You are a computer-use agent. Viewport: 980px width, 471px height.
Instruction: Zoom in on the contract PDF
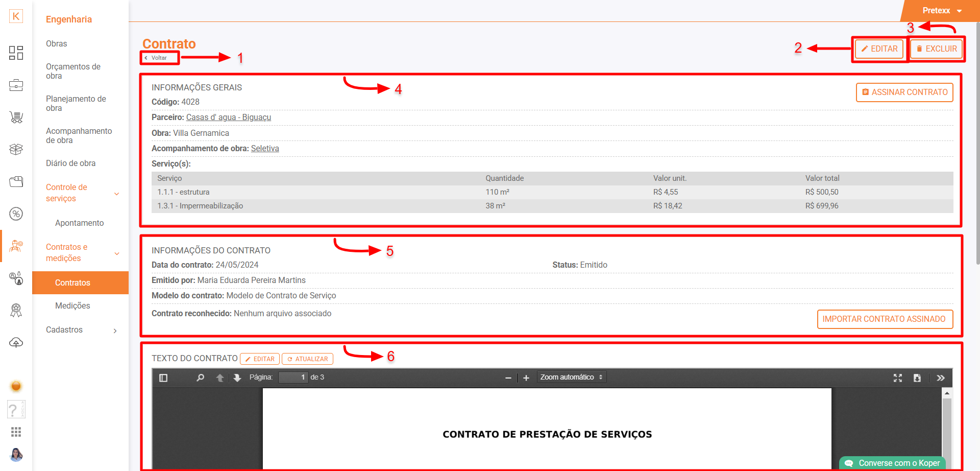coord(526,378)
